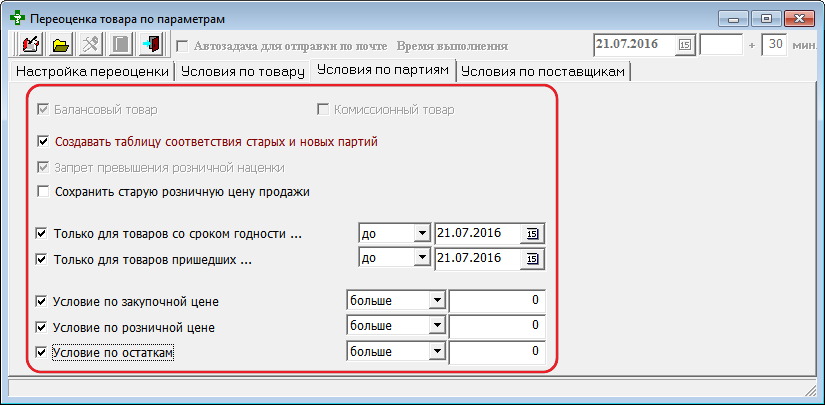Enable 'Сохранить старую розничную цену продажи'
Viewport: 825px width, 405px height.
pos(43,192)
